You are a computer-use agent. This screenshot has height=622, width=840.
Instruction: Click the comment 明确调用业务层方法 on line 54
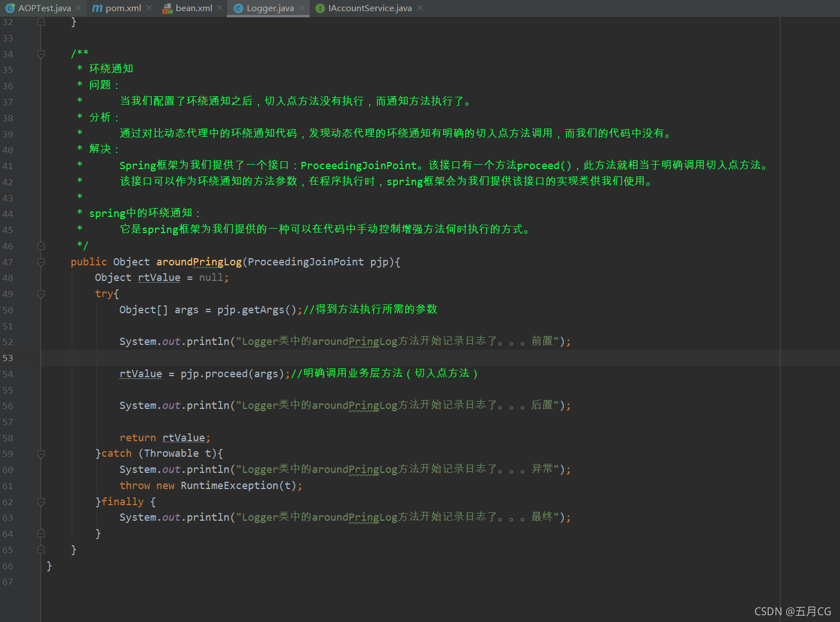(x=353, y=373)
